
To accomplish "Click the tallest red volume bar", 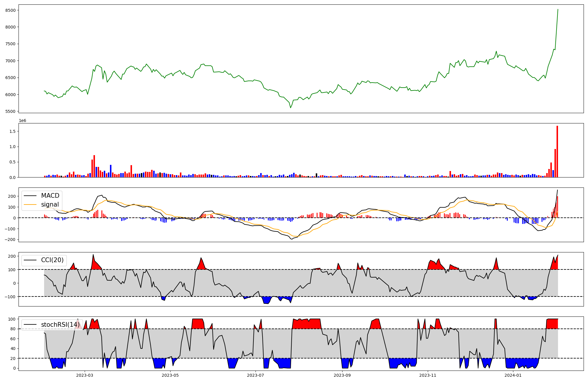I will tap(557, 151).
